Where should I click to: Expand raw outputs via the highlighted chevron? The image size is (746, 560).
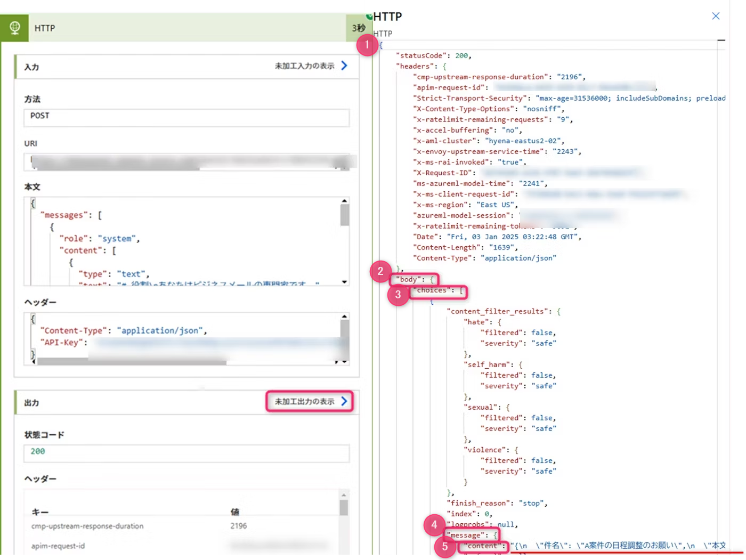tap(345, 401)
